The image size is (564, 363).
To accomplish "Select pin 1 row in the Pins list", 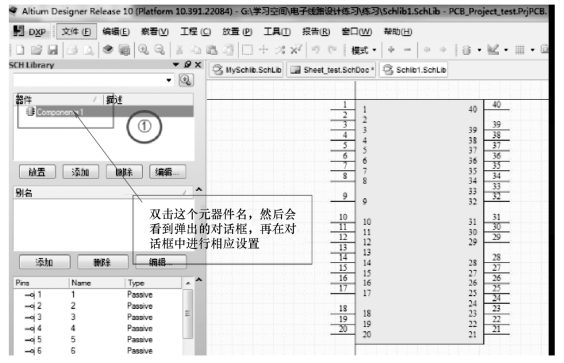I will 98,295.
